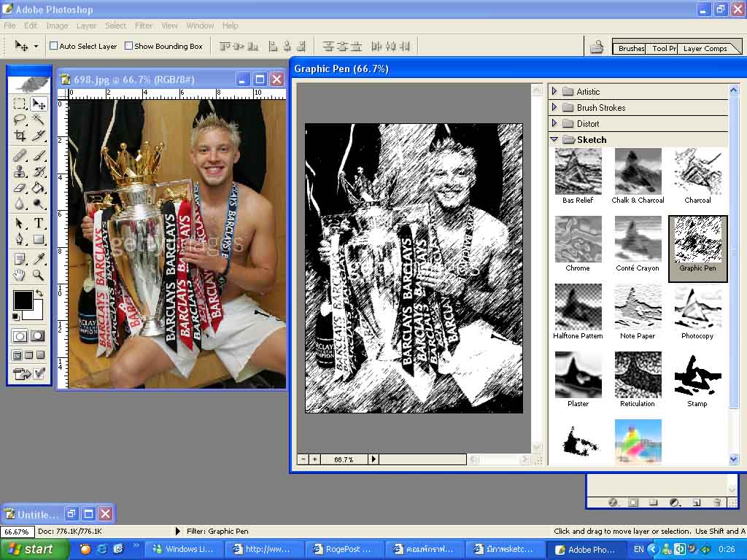747x560 pixels.
Task: Switch to Standard mode editing
Action: click(20, 336)
